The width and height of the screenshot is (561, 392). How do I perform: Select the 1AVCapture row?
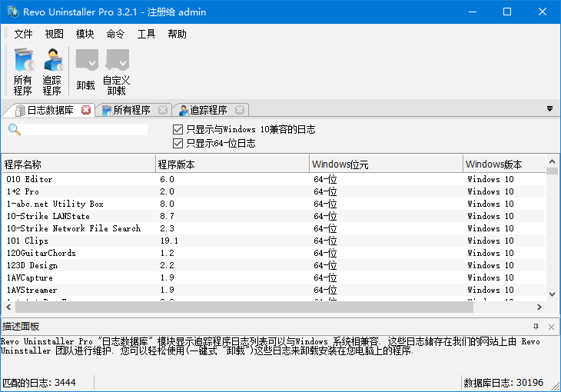(274, 277)
